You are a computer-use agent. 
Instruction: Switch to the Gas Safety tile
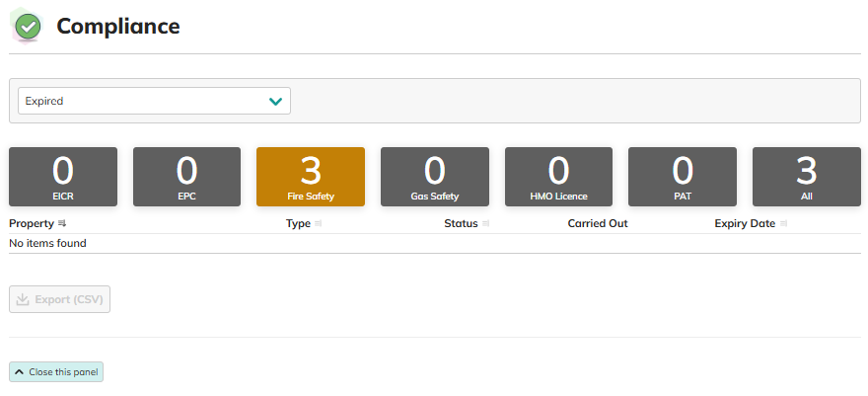435,177
